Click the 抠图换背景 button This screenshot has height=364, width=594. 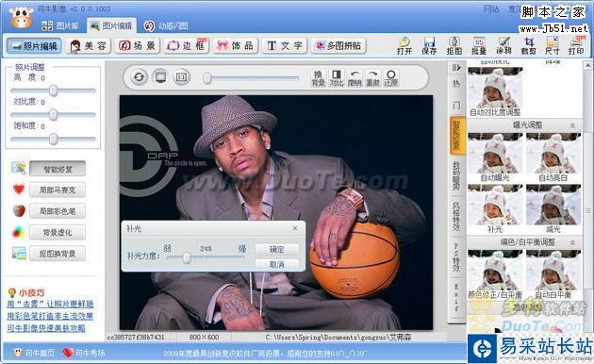pyautogui.click(x=58, y=254)
